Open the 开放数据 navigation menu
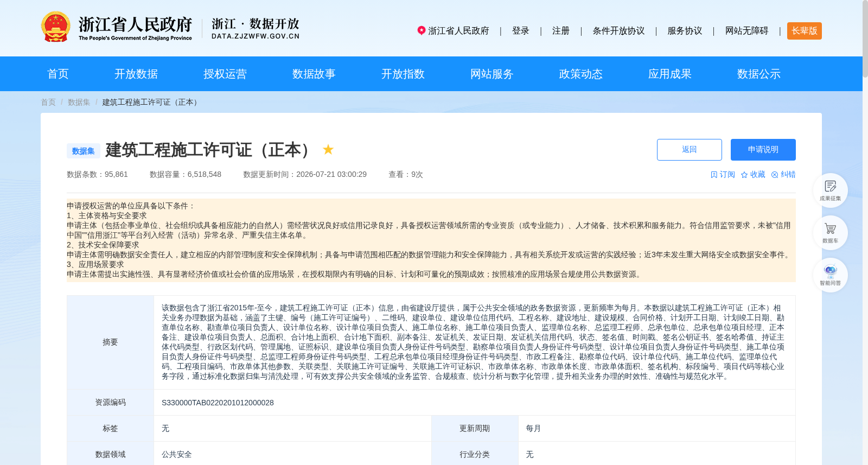The height and width of the screenshot is (465, 868). (x=136, y=74)
